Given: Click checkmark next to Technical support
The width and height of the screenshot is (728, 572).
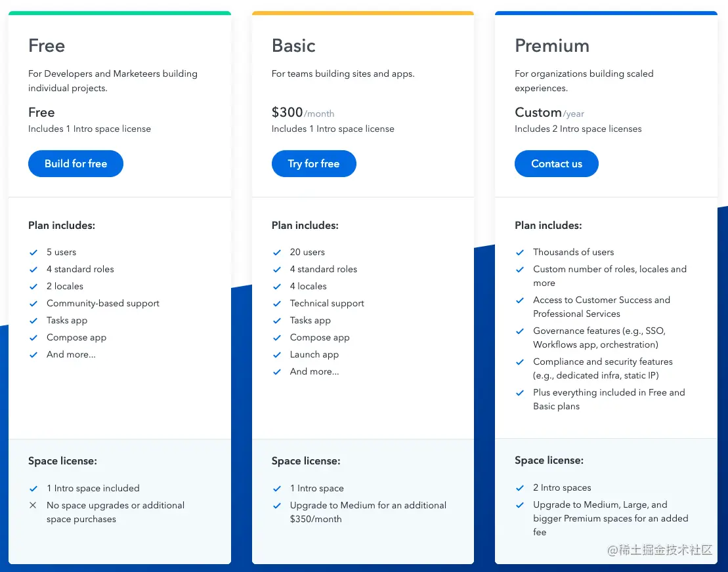Looking at the screenshot, I should pos(277,304).
